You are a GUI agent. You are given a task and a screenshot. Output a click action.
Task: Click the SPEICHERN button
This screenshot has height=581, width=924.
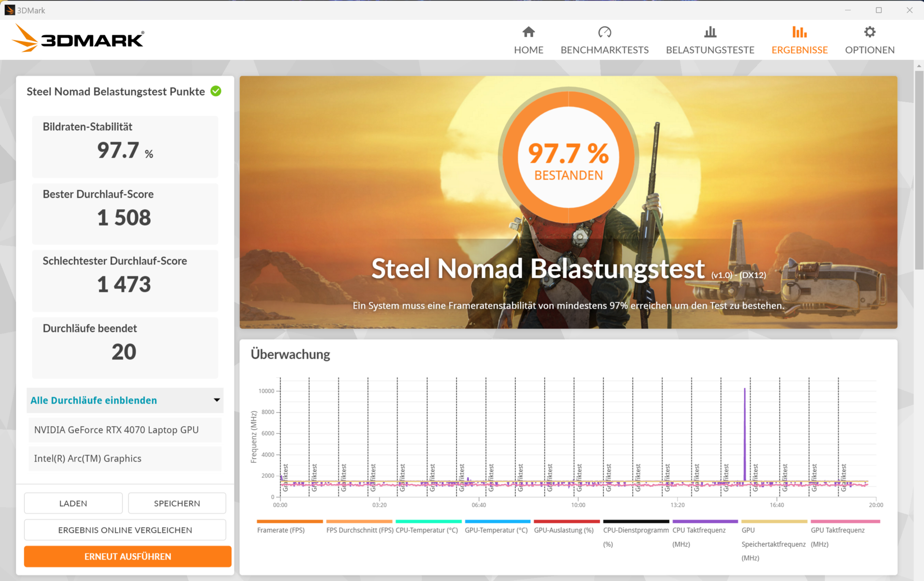[x=177, y=504]
